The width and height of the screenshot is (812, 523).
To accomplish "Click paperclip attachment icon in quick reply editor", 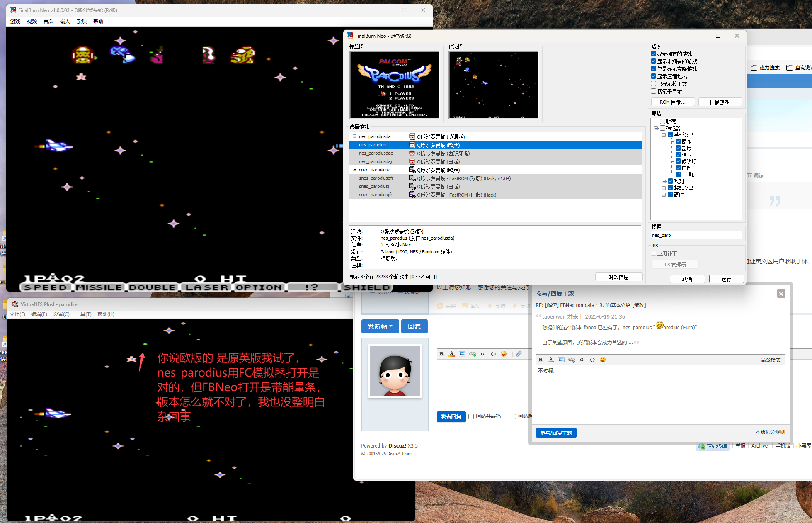I will 519,354.
